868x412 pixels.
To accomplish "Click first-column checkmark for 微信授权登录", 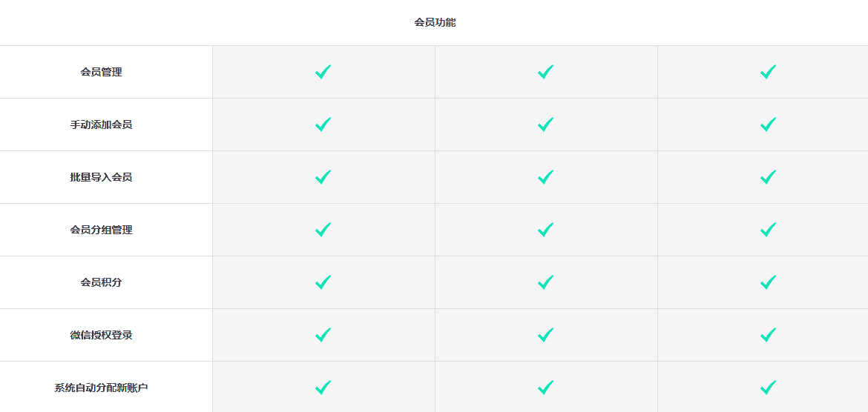I will point(323,335).
